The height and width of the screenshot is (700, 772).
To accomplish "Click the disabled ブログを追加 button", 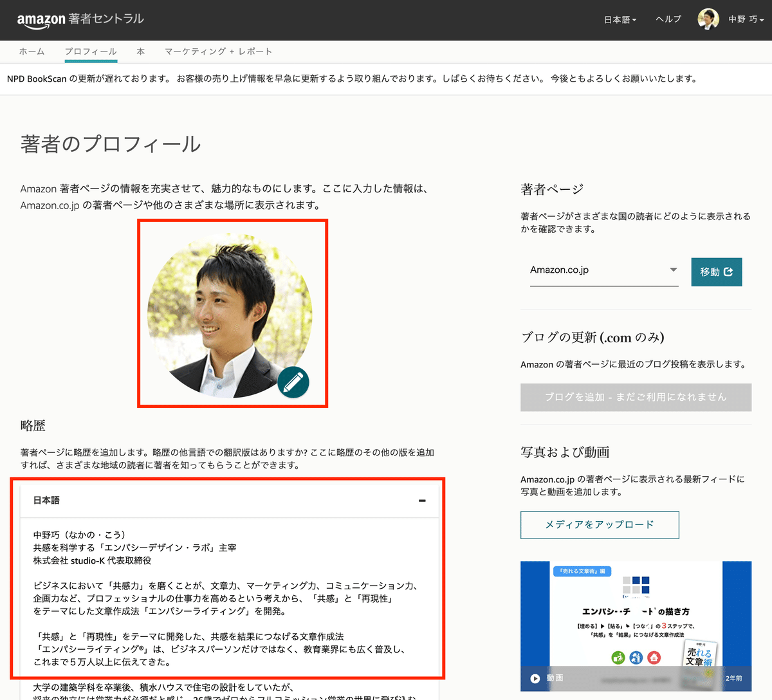I will 636,397.
